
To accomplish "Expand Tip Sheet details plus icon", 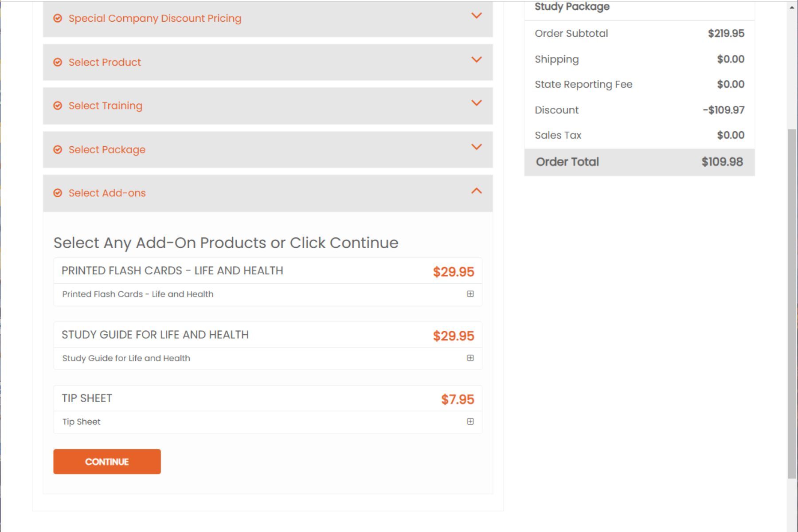I will pyautogui.click(x=470, y=422).
